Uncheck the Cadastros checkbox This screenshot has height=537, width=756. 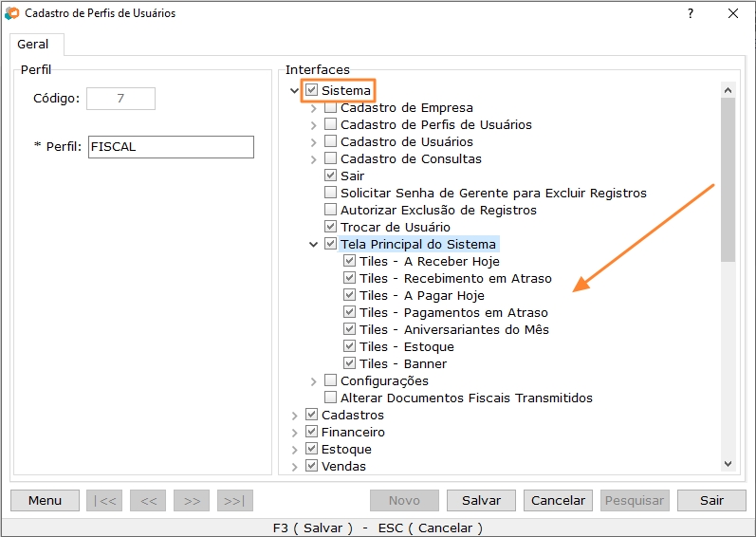[311, 415]
